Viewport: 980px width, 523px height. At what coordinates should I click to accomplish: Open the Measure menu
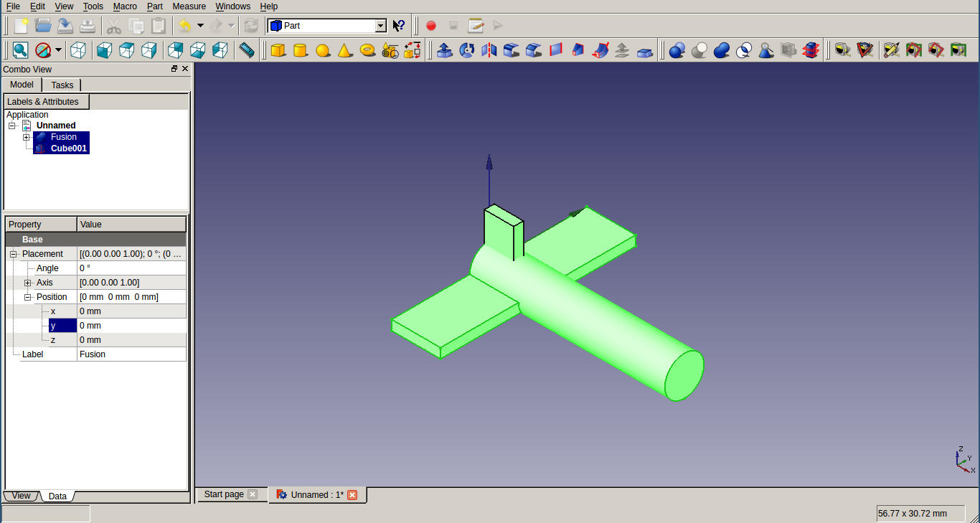click(x=189, y=6)
